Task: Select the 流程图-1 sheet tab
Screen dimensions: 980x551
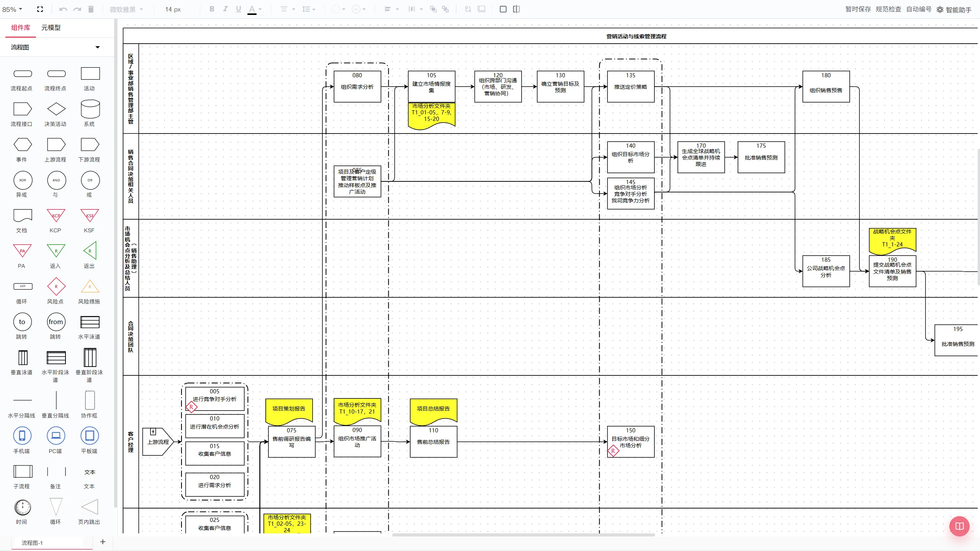Action: click(32, 543)
